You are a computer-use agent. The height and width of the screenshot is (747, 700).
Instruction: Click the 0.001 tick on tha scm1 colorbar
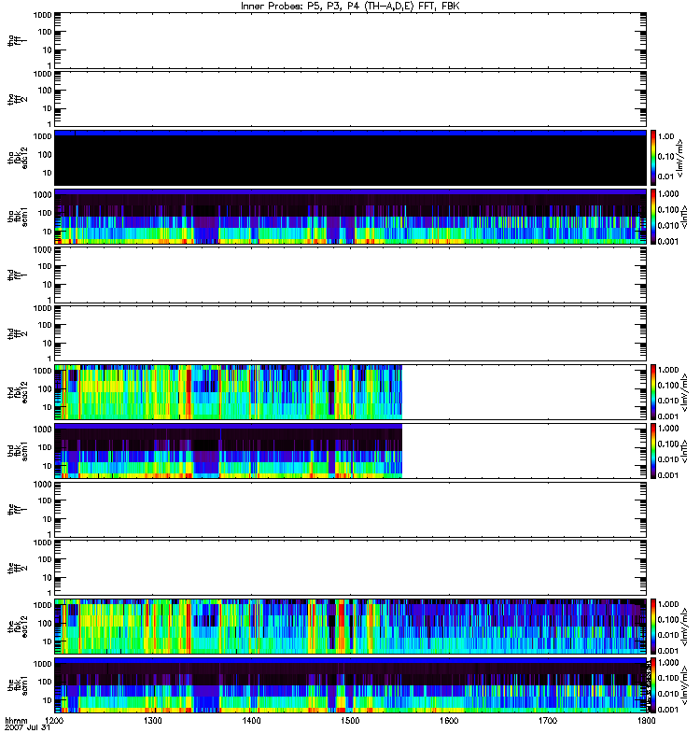coord(668,241)
